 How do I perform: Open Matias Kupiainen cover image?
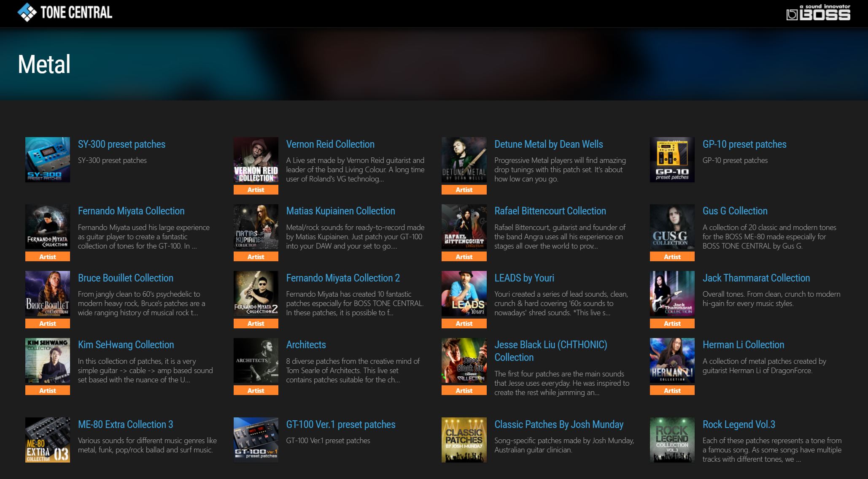[256, 227]
